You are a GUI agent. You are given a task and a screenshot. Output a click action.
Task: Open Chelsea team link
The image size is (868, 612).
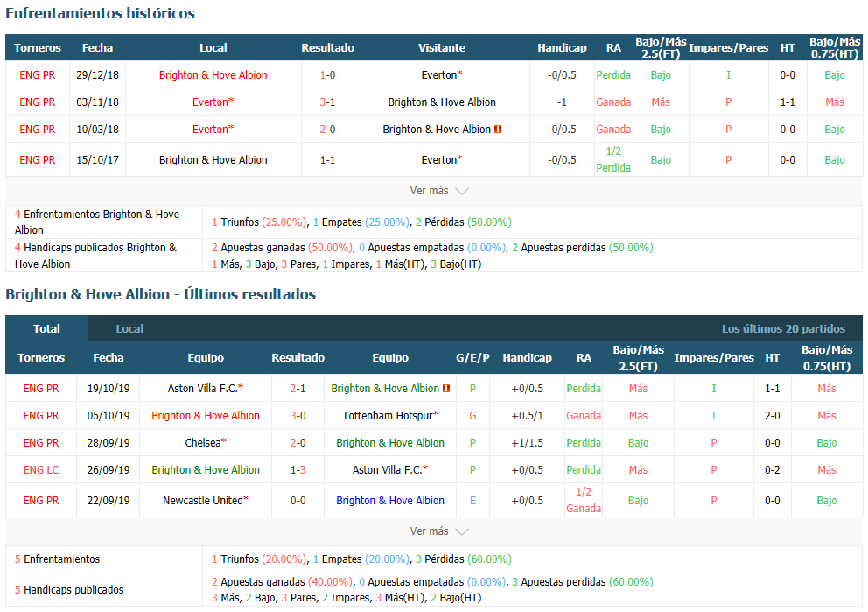206,442
